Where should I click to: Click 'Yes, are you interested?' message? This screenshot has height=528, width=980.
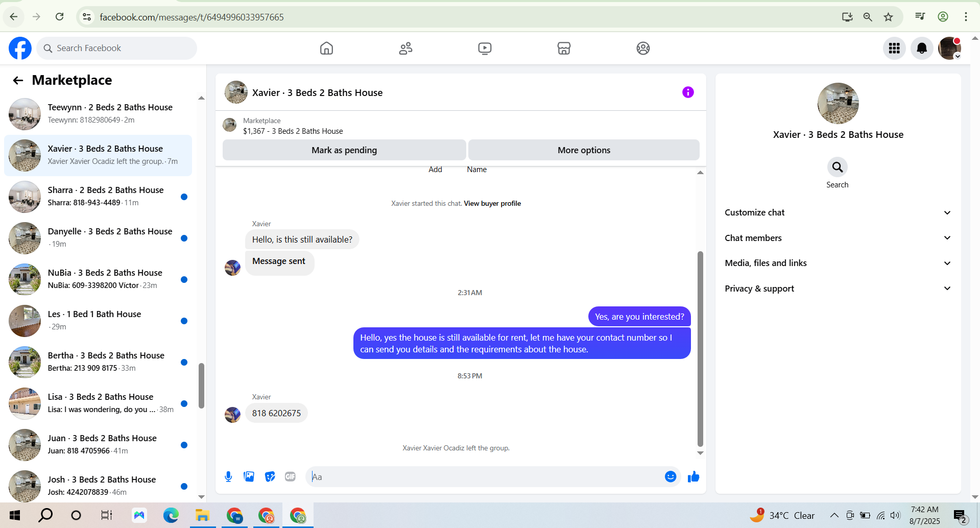[x=639, y=317]
